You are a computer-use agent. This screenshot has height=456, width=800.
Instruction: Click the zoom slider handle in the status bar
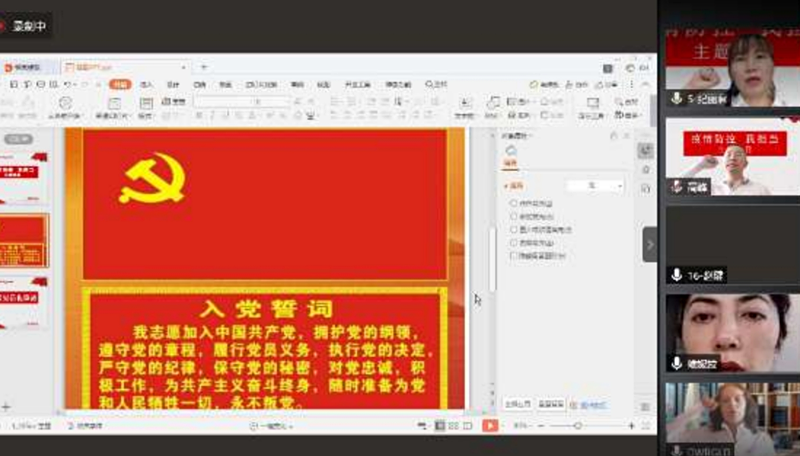(578, 426)
